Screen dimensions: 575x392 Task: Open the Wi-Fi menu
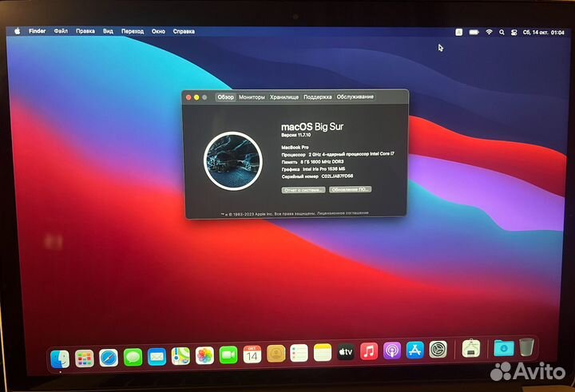click(x=489, y=32)
